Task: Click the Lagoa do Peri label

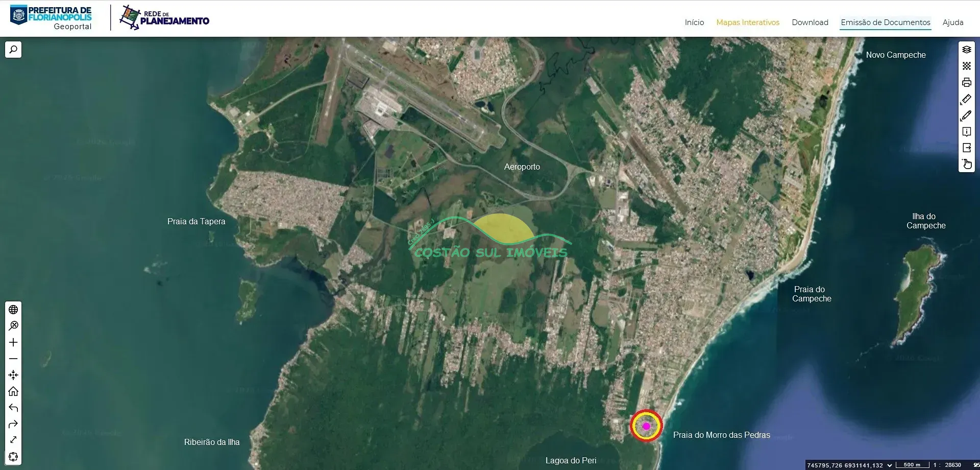Action: [x=571, y=461]
